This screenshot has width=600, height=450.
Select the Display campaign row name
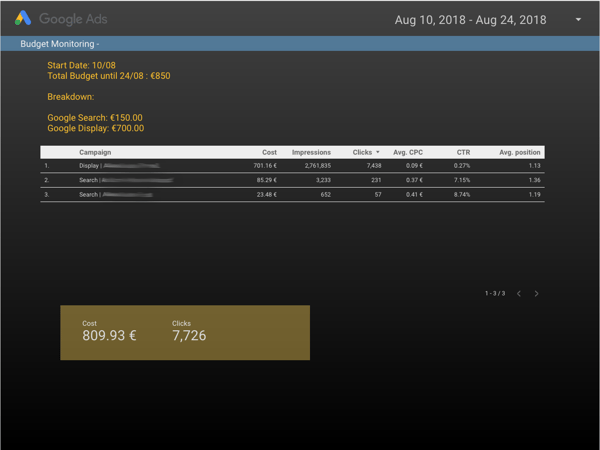119,166
